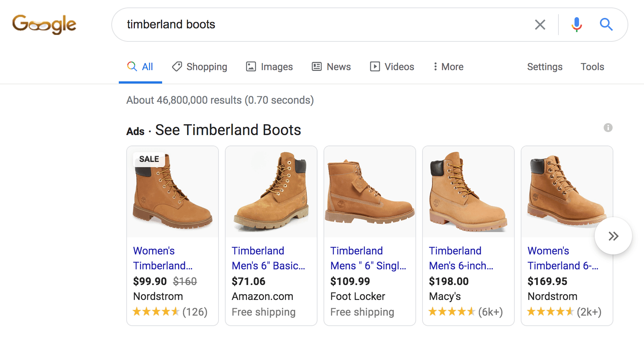Image resolution: width=644 pixels, height=338 pixels.
Task: Click the results count text
Action: (x=220, y=100)
